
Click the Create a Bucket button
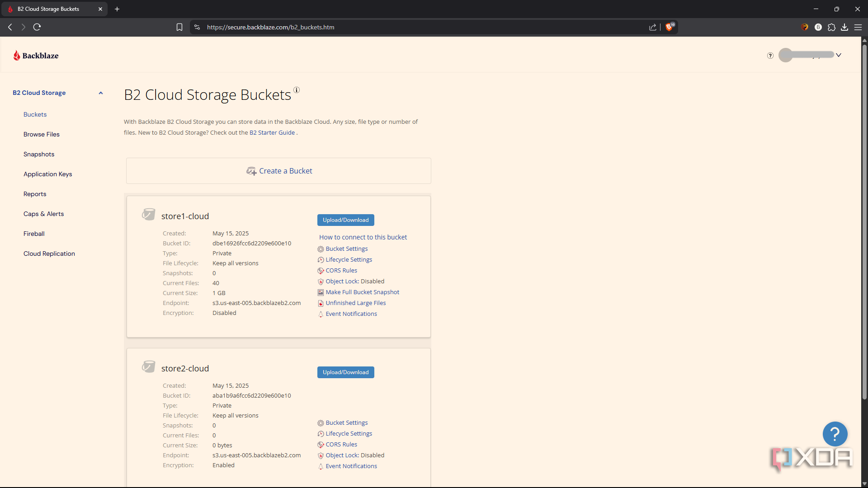[278, 171]
